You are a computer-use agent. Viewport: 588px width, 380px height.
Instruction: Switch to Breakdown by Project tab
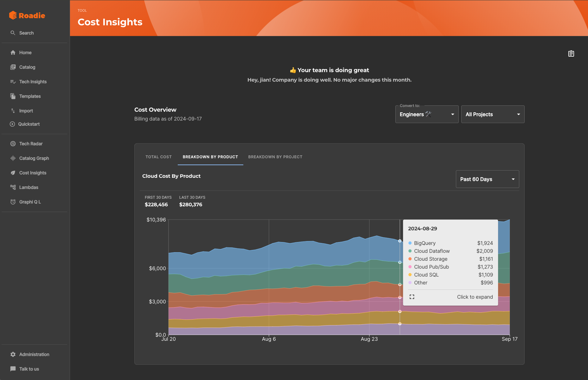(x=275, y=157)
